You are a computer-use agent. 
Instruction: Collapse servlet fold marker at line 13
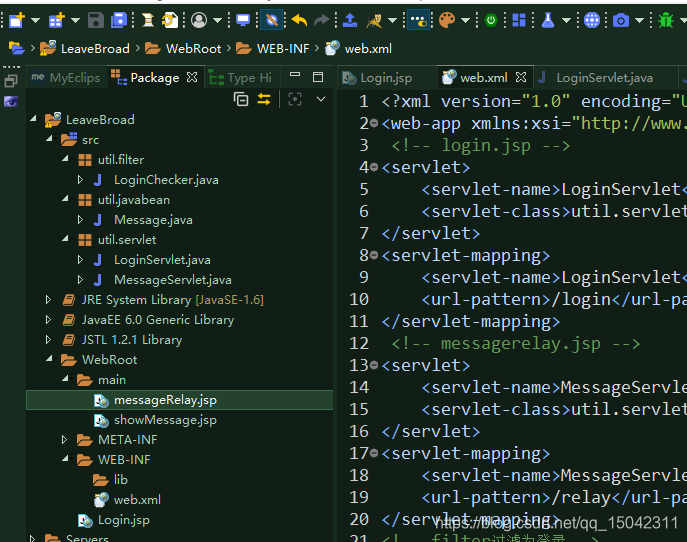pyautogui.click(x=374, y=365)
